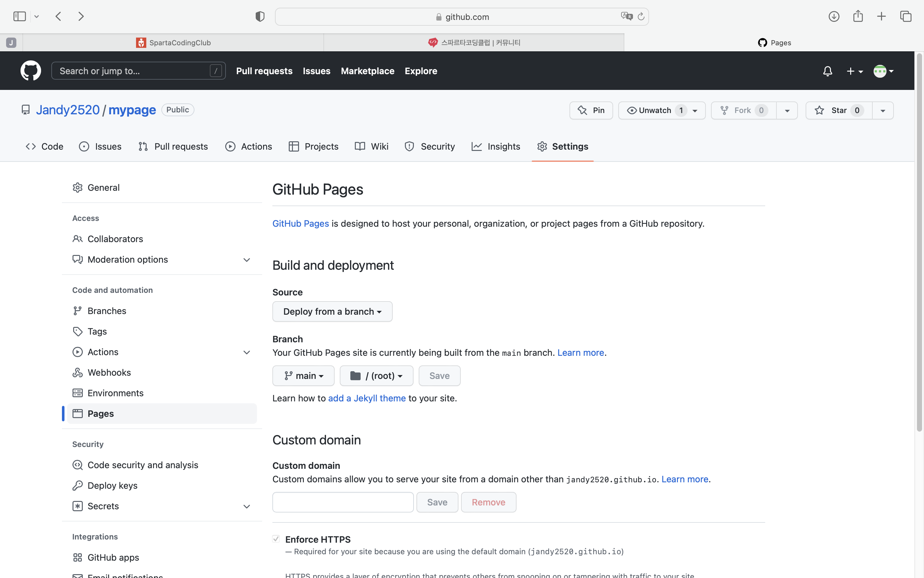924x578 pixels.
Task: Click the privacy shield icon
Action: pyautogui.click(x=260, y=16)
